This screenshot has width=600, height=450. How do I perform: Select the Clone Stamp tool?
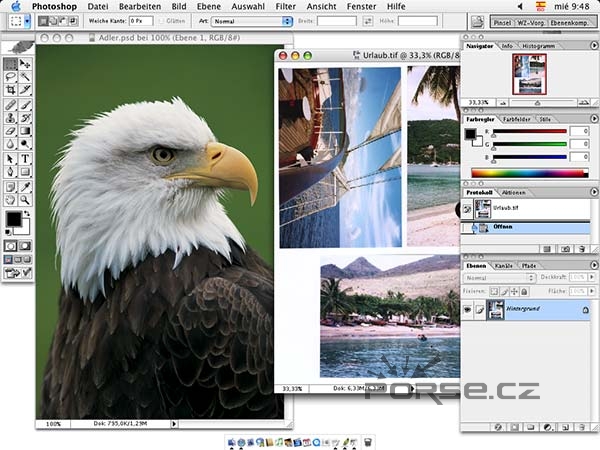click(10, 117)
